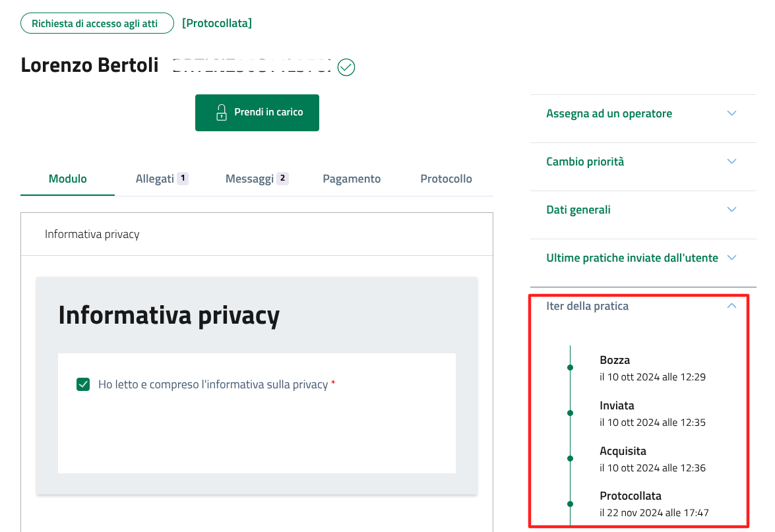Toggle the privacy policy acknowledgment checkbox
775x532 pixels.
pos(83,384)
